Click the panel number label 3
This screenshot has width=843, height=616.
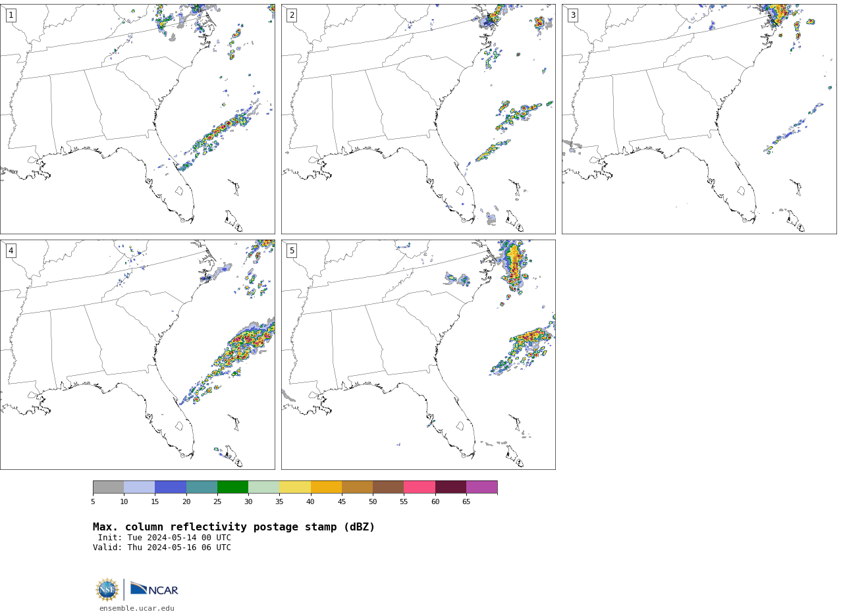pos(572,15)
